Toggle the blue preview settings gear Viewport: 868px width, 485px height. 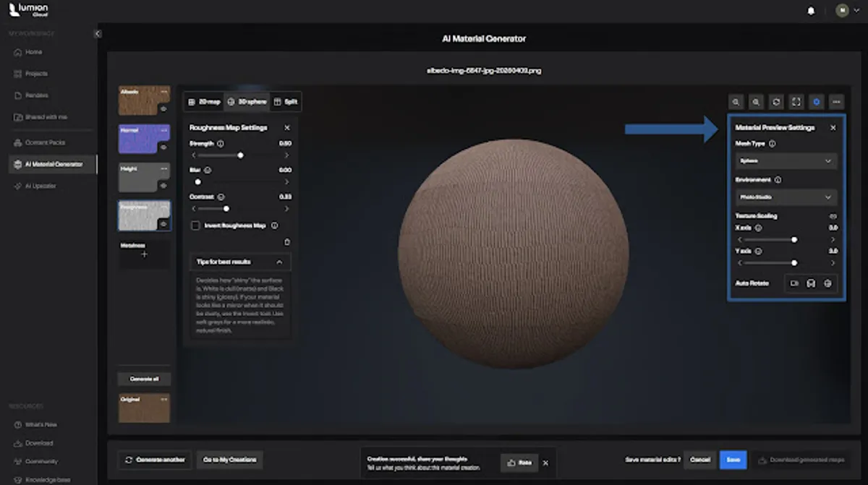coord(816,102)
